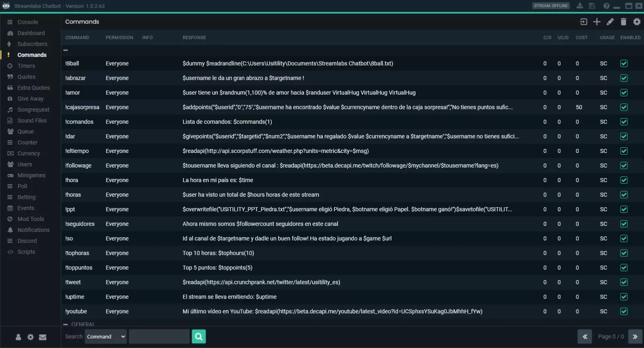Click the search text input field

(x=159, y=337)
